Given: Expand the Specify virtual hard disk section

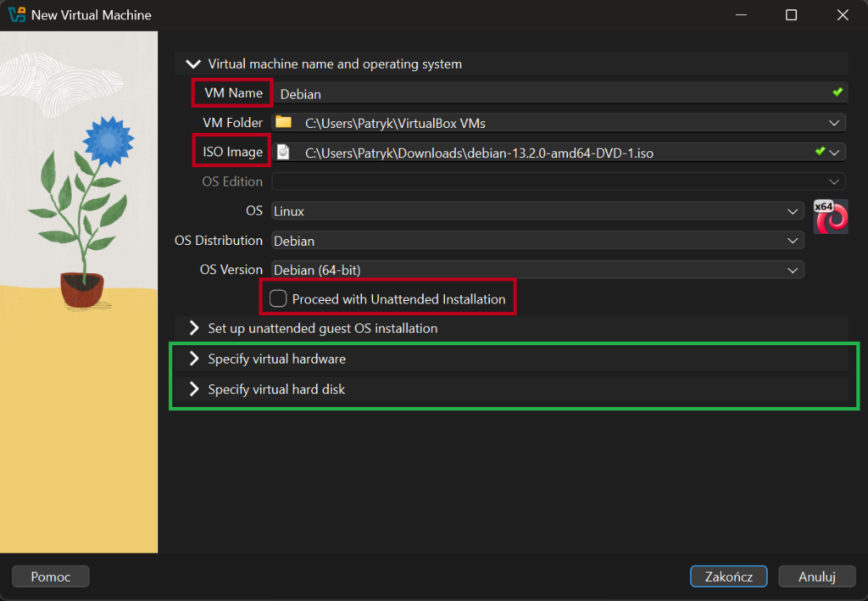Looking at the screenshot, I should tap(194, 389).
